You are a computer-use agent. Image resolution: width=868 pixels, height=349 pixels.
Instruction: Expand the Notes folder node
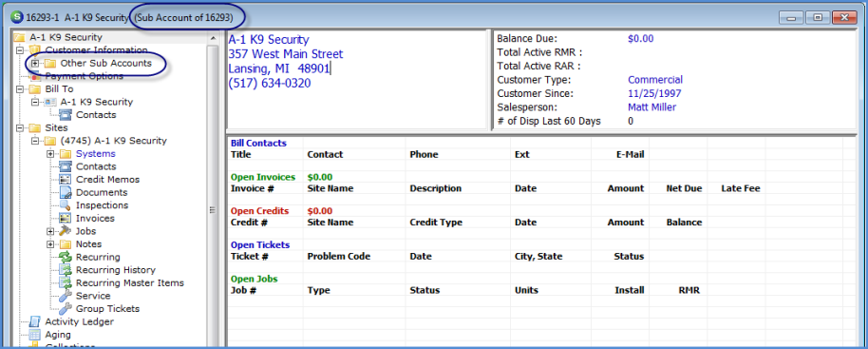50,244
